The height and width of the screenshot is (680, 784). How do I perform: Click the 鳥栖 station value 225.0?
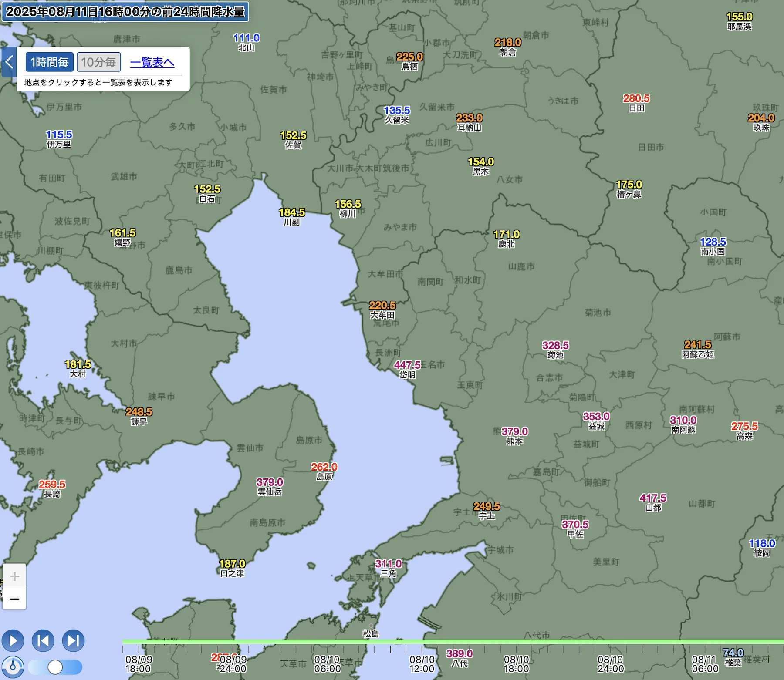409,57
